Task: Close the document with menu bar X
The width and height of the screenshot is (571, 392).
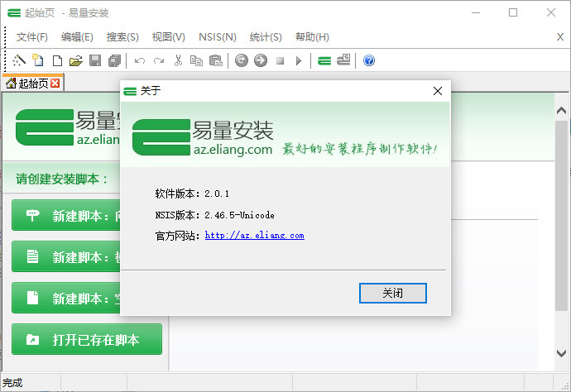Action: coord(560,36)
